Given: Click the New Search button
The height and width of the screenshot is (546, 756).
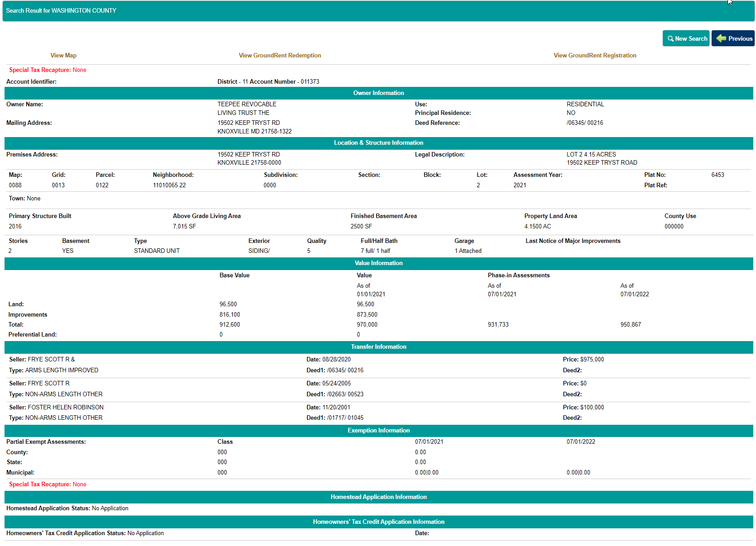Looking at the screenshot, I should (686, 38).
